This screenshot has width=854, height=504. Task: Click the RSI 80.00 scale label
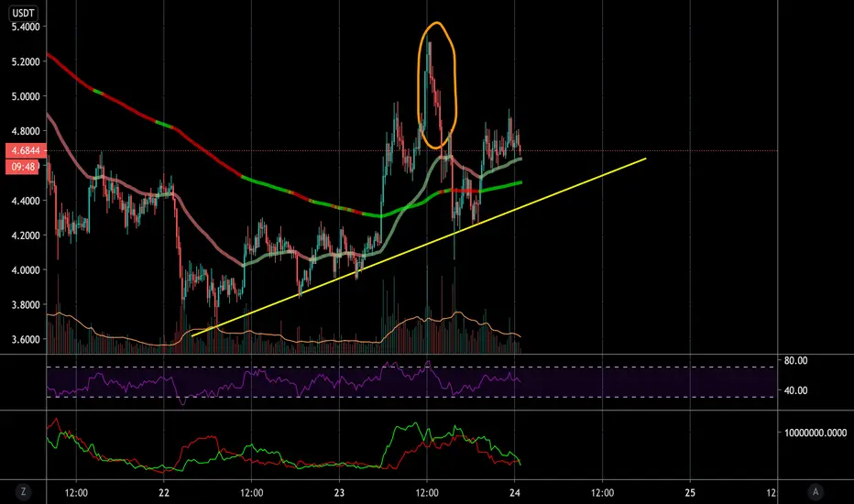(x=795, y=360)
